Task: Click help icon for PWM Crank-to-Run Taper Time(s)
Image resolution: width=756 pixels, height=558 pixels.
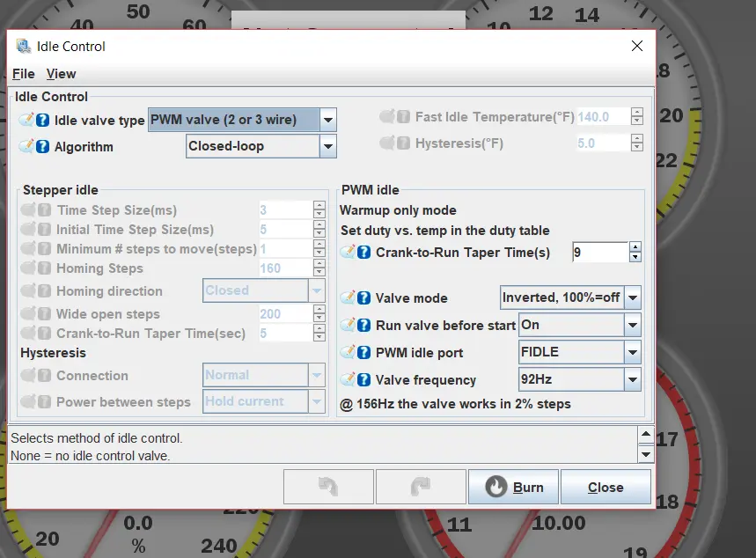Action: pos(364,253)
